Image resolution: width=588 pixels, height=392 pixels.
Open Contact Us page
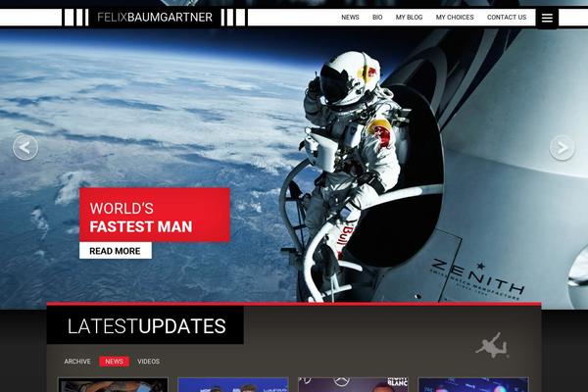click(507, 18)
